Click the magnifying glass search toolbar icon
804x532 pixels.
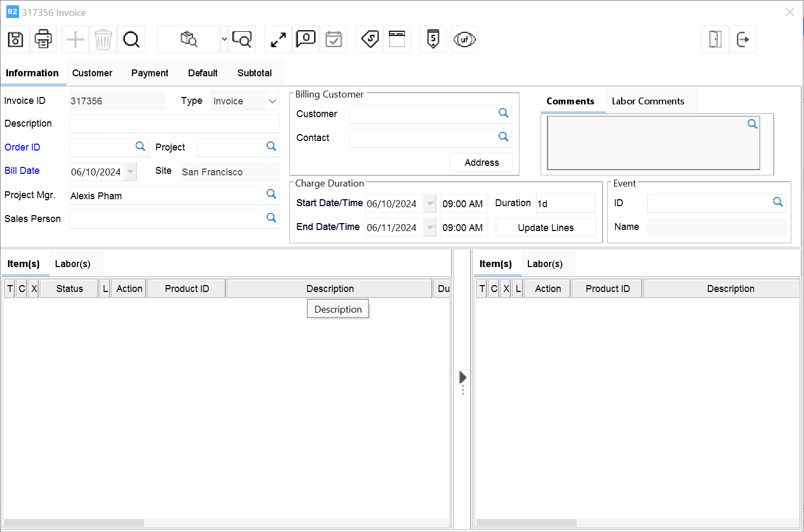click(x=131, y=39)
